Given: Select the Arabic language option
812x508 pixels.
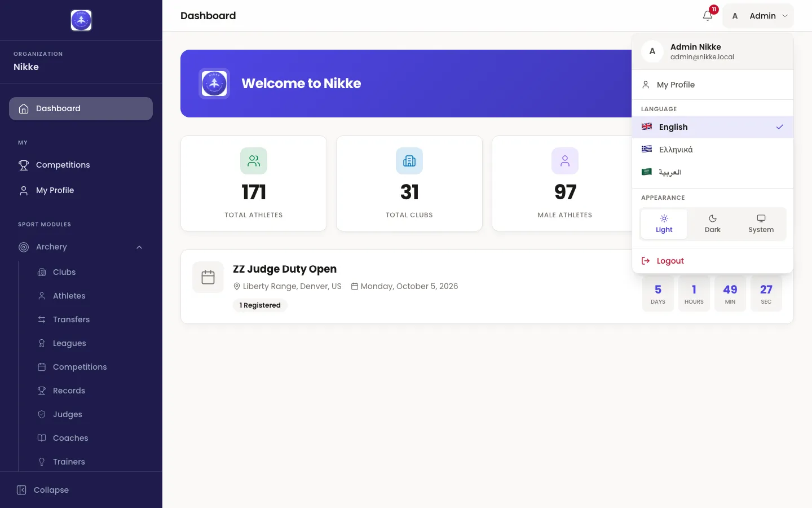Looking at the screenshot, I should [x=713, y=172].
